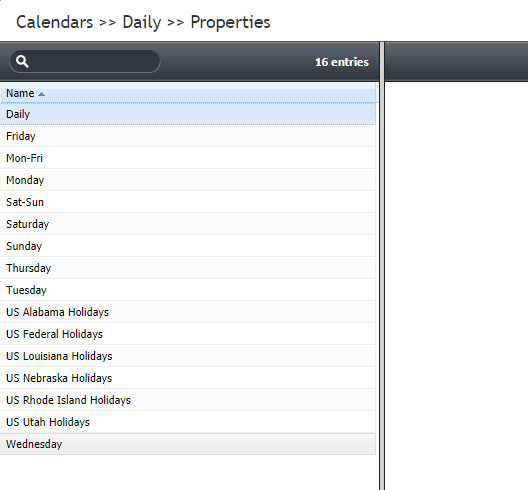Image resolution: width=528 pixels, height=490 pixels.
Task: Choose US Louisiana Holidays entry
Action: tap(188, 356)
